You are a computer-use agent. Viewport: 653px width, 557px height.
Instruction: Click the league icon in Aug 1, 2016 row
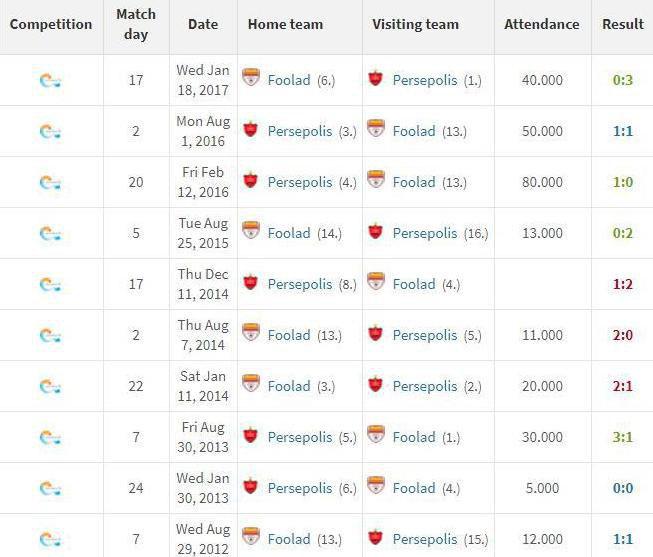tap(50, 131)
